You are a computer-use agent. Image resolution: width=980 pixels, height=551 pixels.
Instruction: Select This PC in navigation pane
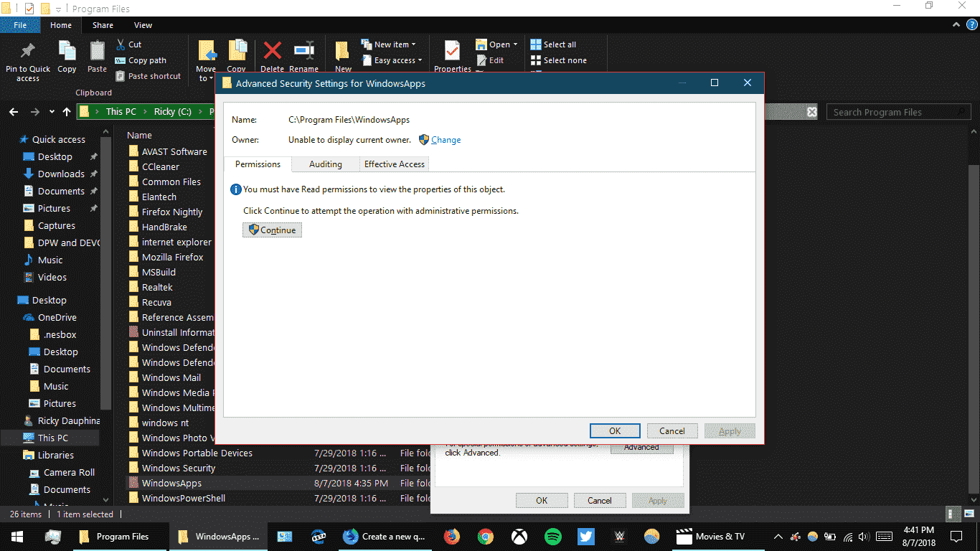53,438
